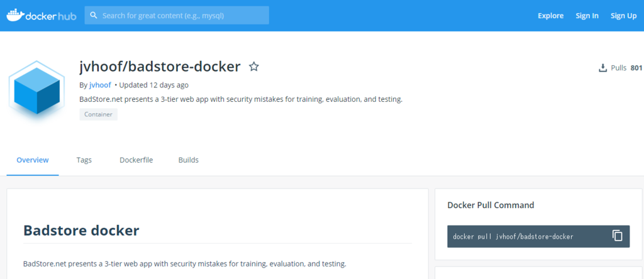This screenshot has height=279, width=644.
Task: Open the jvhoof publisher profile link
Action: (100, 85)
